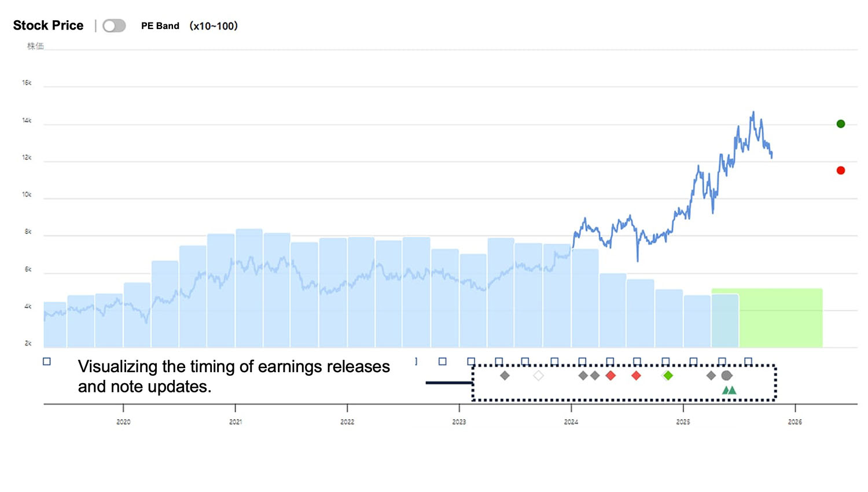Image resolution: width=868 pixels, height=492 pixels.
Task: Select the white hollow diamond marker
Action: 538,376
